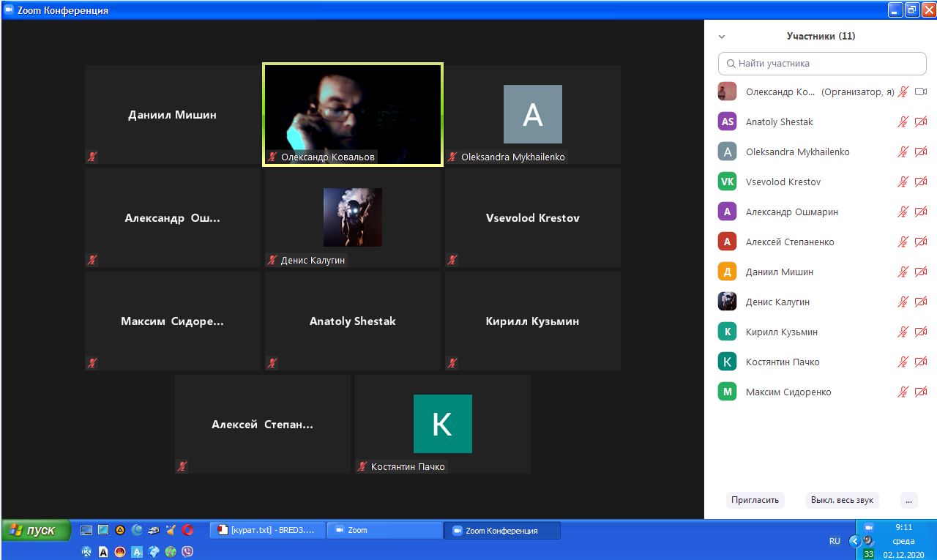Click muted microphone icon next to Anatoly Shestak
The width and height of the screenshot is (937, 560).
coord(903,122)
